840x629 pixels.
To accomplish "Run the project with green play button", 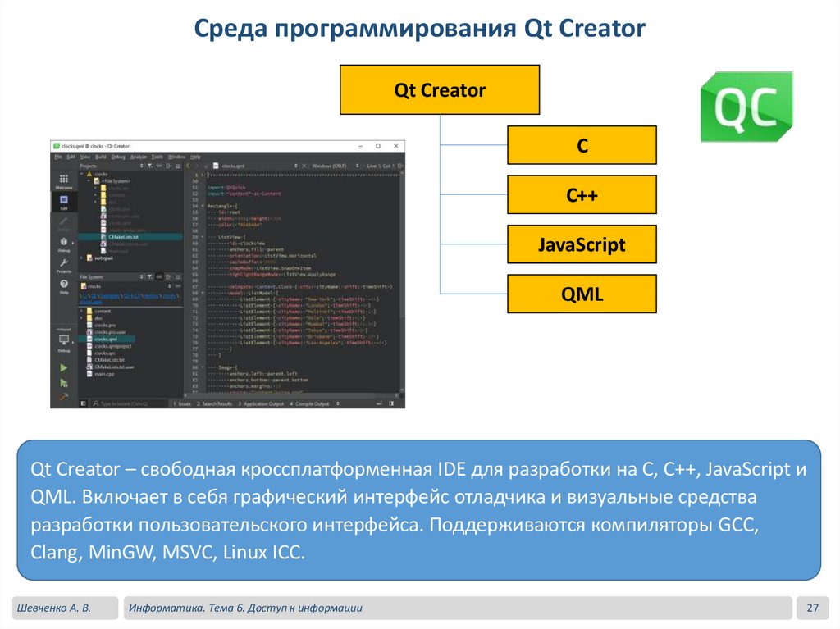I will [64, 367].
